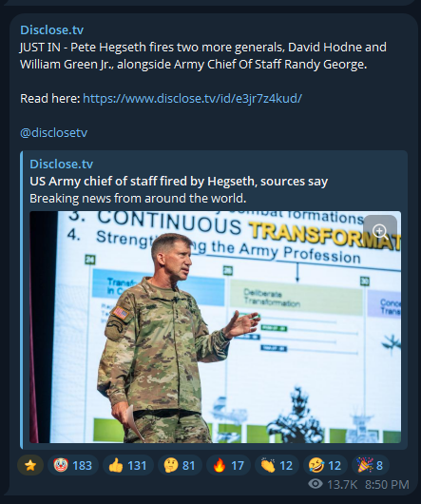Toggle the clown face reaction with 183
This screenshot has height=504, width=421.
click(x=73, y=465)
